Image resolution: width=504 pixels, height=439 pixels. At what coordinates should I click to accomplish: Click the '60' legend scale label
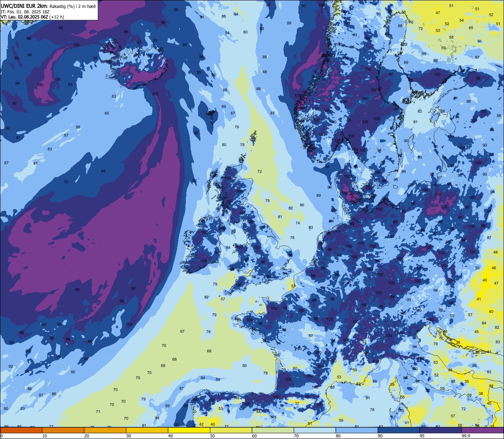(254, 436)
